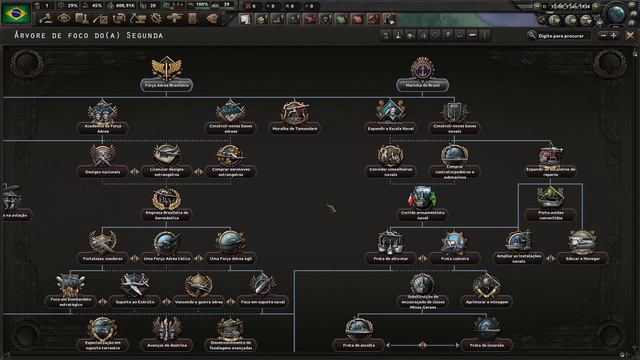Select Corrida armamentista naval focus
Image resolution: width=640 pixels, height=360 pixels.
point(422,204)
